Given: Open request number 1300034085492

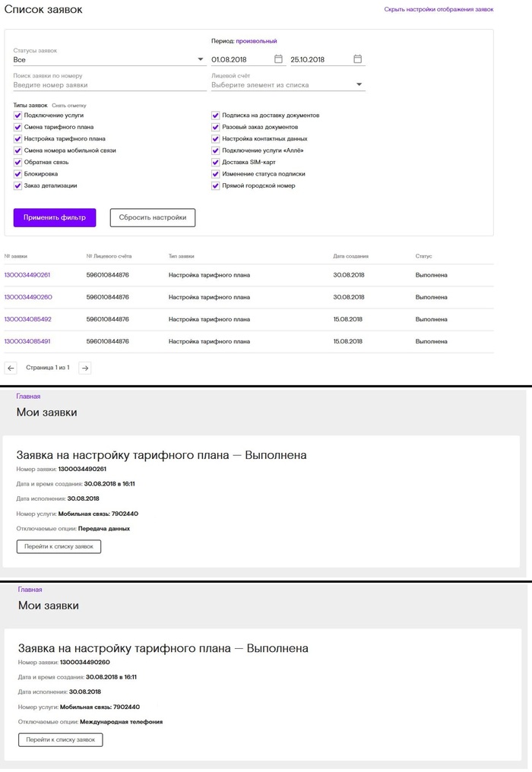Looking at the screenshot, I should click(x=27, y=319).
